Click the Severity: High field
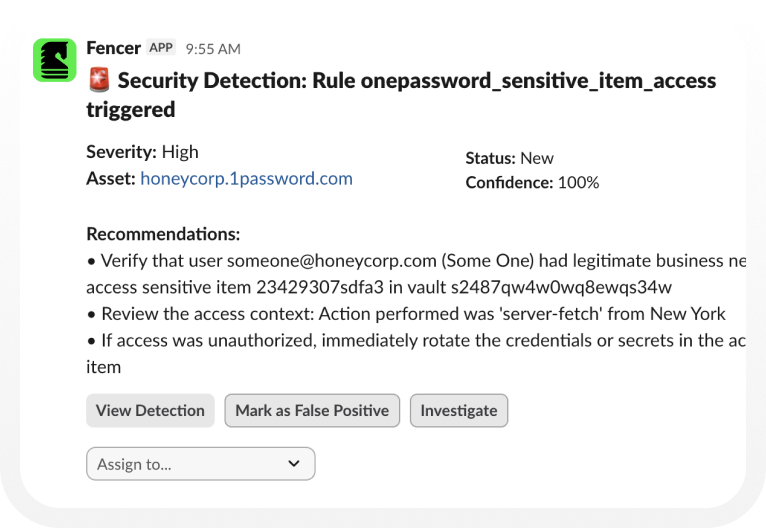The image size is (766, 528). click(142, 152)
